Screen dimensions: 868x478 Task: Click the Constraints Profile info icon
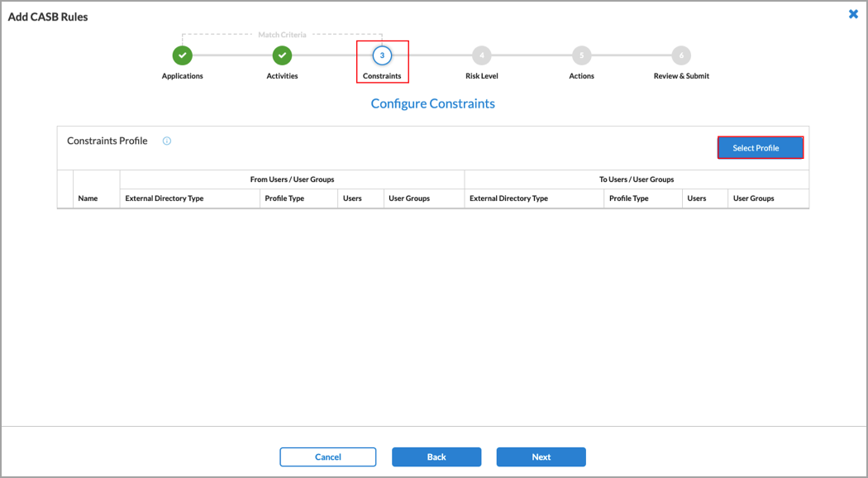pyautogui.click(x=167, y=141)
